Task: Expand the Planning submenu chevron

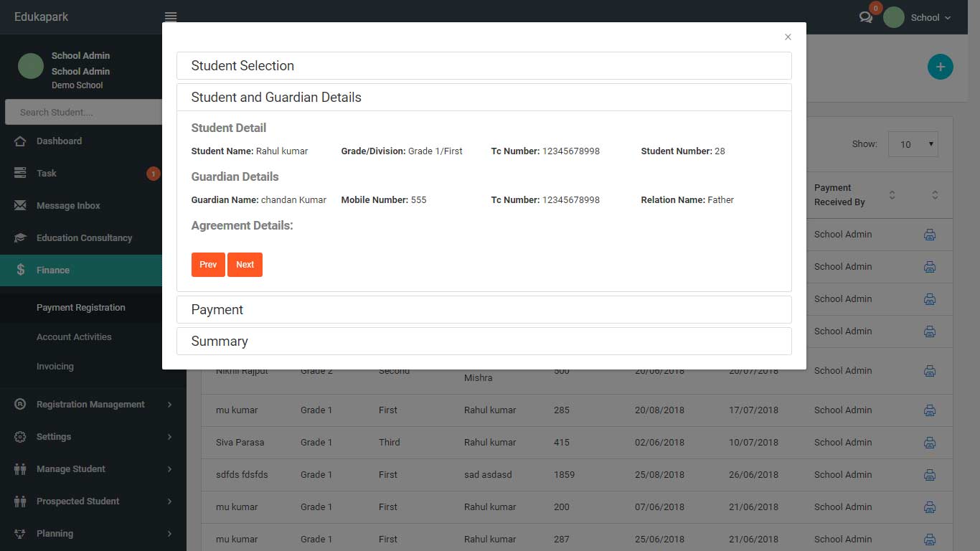Action: [169, 534]
